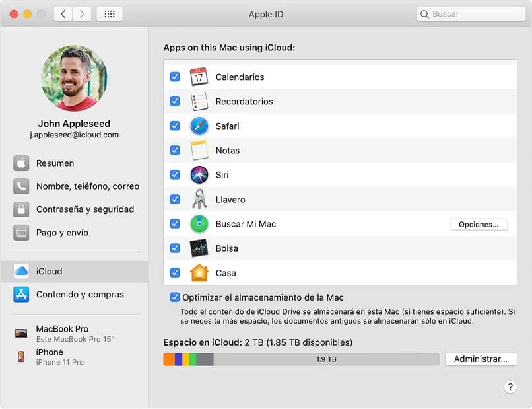Uncheck the Casa checkbox
532x409 pixels.
coord(175,272)
